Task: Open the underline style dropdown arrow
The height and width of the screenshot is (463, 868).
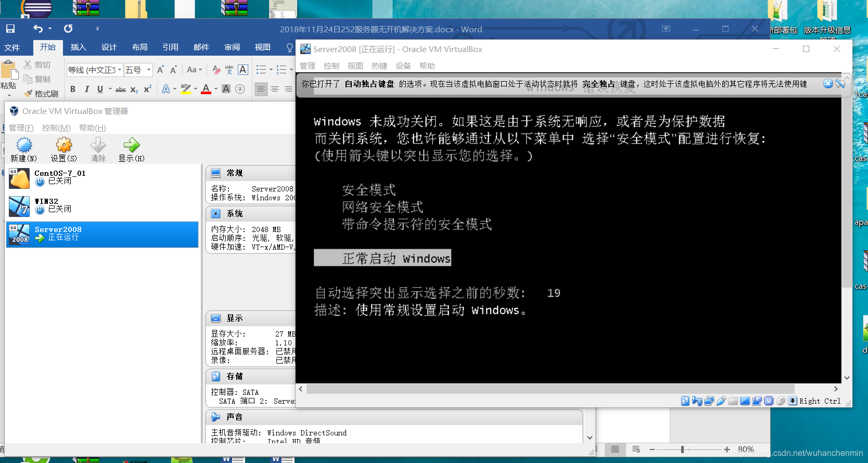Action: coord(110,89)
